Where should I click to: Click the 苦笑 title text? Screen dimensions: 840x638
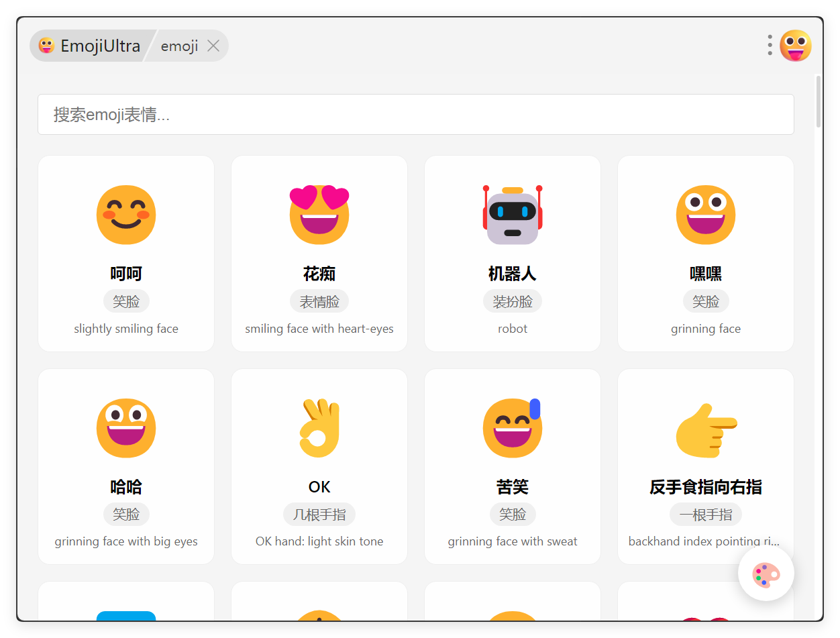(x=513, y=487)
